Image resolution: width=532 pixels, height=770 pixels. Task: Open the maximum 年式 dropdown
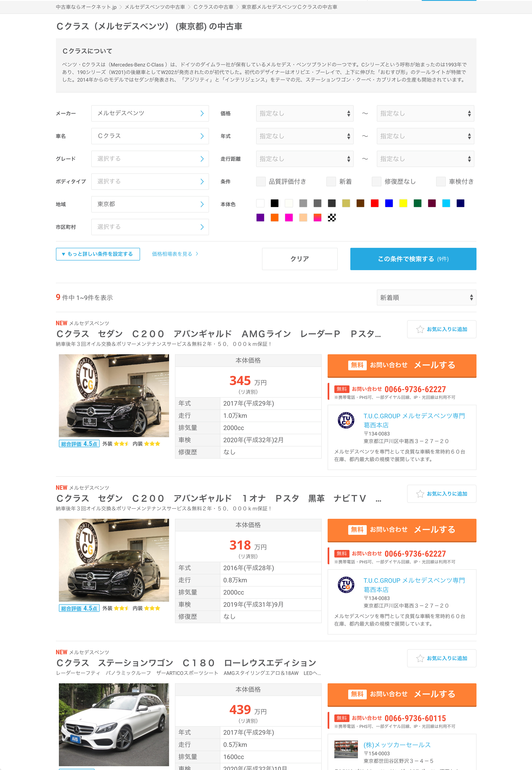425,136
